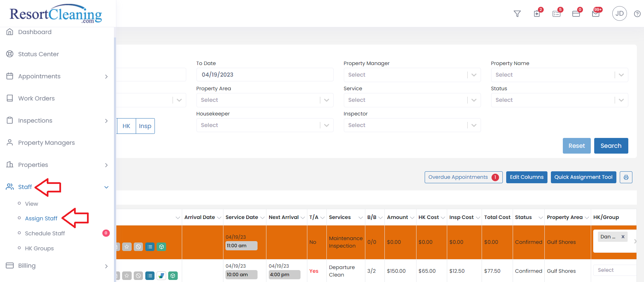
Task: Open the checklist tasks icon with badge 5
Action: click(x=556, y=14)
